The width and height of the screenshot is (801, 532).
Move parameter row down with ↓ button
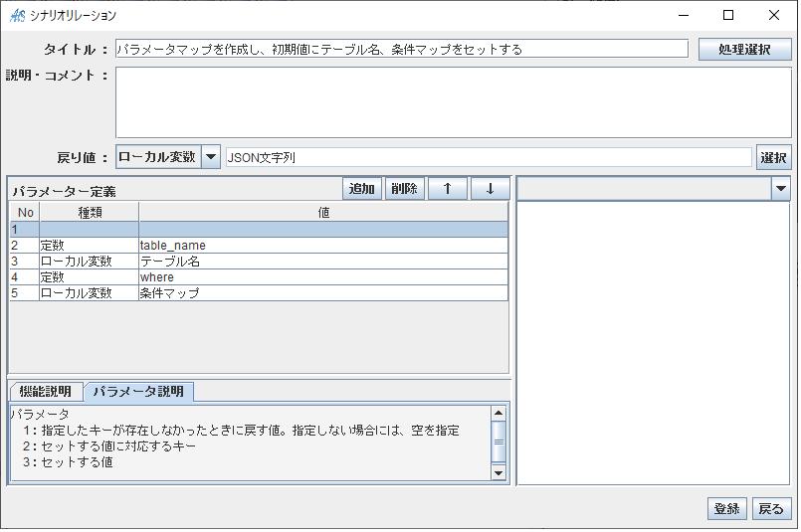[490, 188]
